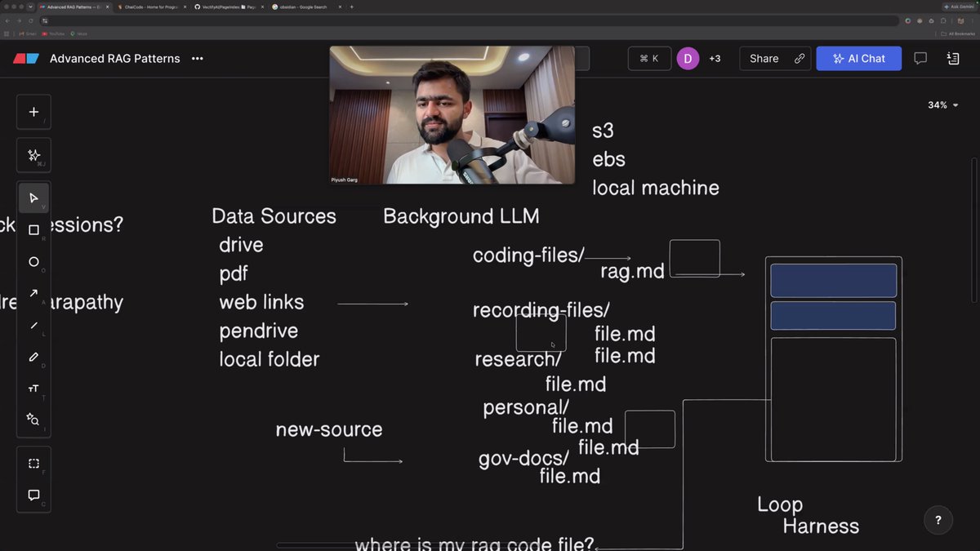
Task: Open the add (+) menu in left toolbar
Action: pyautogui.click(x=33, y=112)
